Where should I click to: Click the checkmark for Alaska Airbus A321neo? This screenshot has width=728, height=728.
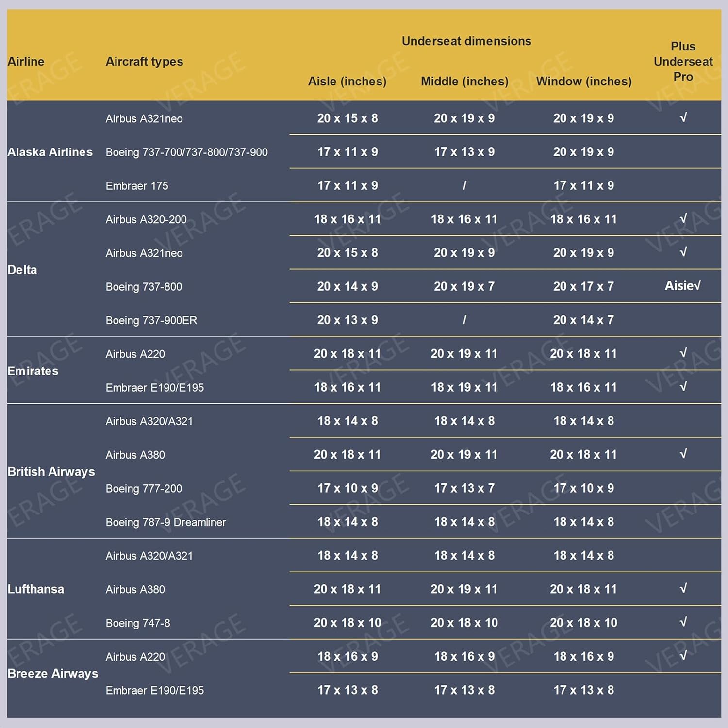[x=683, y=117]
